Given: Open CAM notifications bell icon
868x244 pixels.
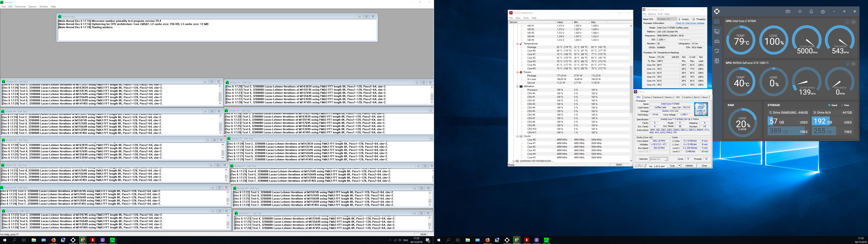Looking at the screenshot, I should (811, 11).
